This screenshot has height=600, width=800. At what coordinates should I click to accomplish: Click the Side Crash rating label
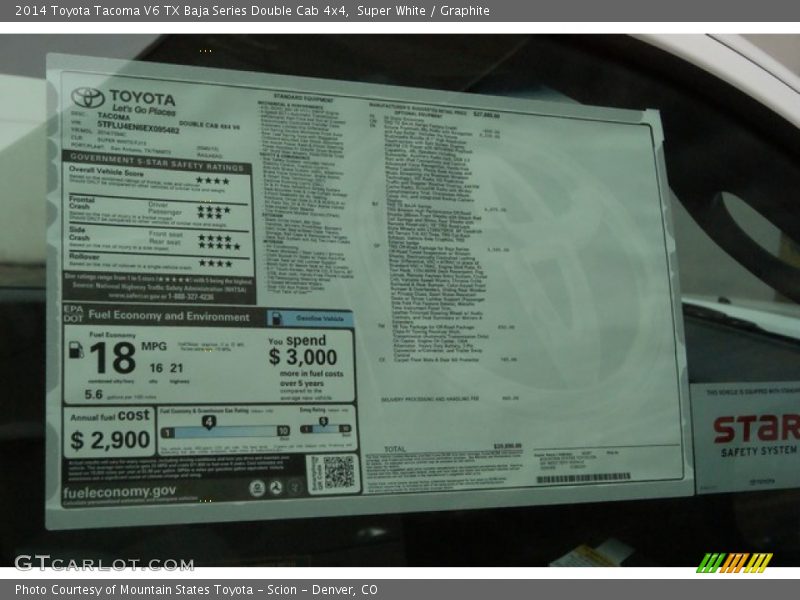(x=79, y=234)
